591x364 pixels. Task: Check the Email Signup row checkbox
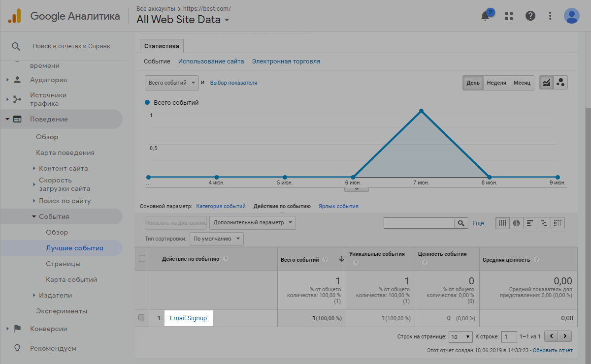(x=142, y=318)
